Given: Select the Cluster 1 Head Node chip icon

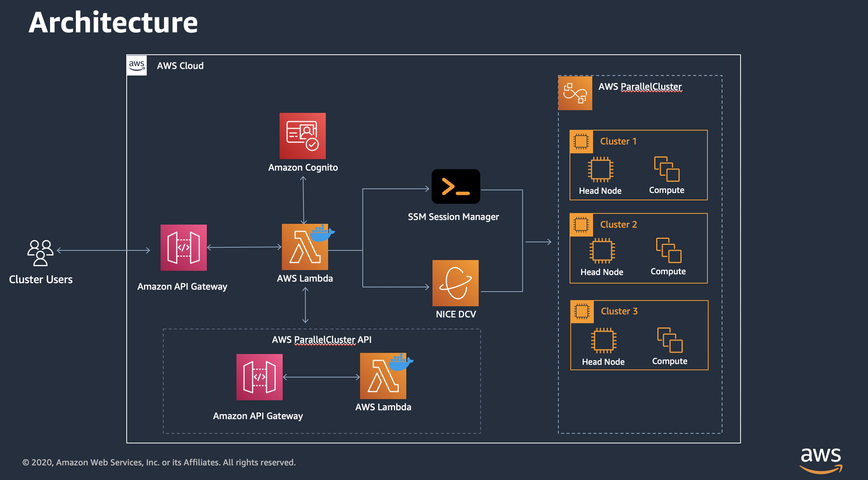Looking at the screenshot, I should [600, 170].
